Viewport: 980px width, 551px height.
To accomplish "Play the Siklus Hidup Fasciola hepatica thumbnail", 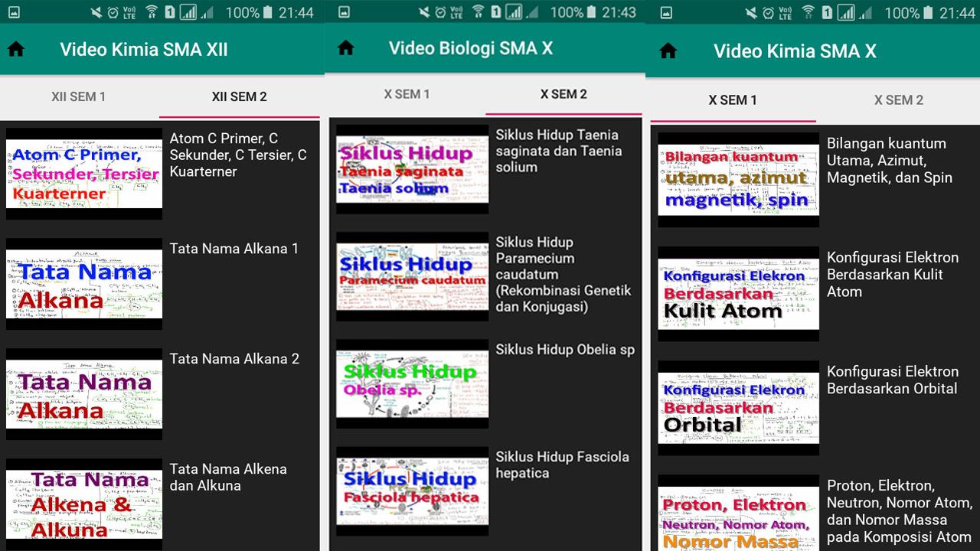I will point(413,491).
